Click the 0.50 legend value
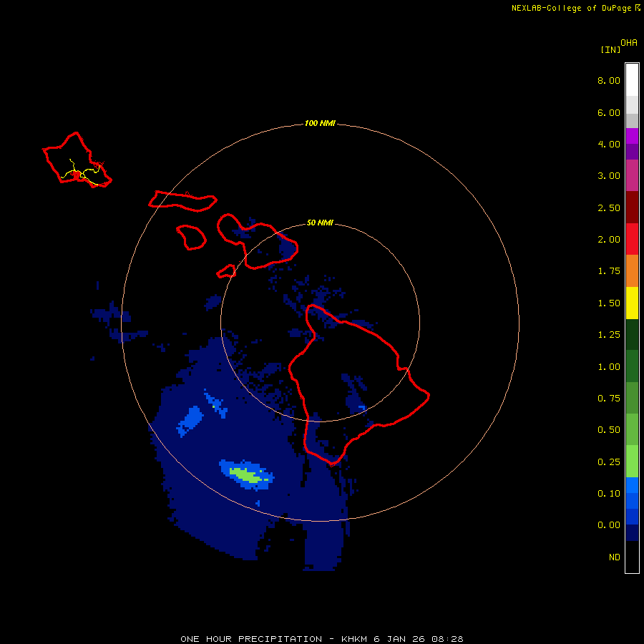The height and width of the screenshot is (644, 644). coord(609,430)
